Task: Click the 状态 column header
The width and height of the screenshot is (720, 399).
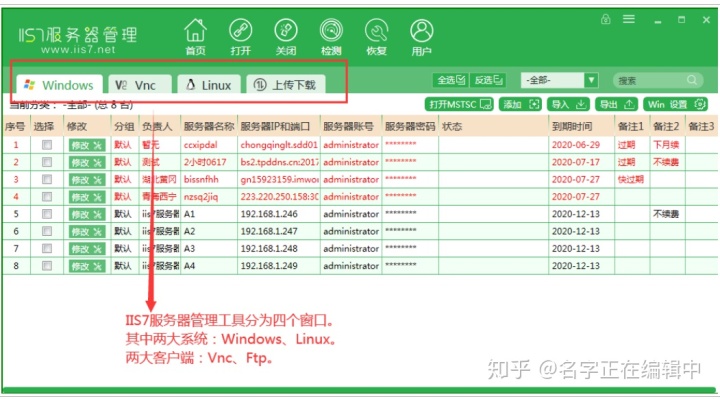Action: [494, 126]
